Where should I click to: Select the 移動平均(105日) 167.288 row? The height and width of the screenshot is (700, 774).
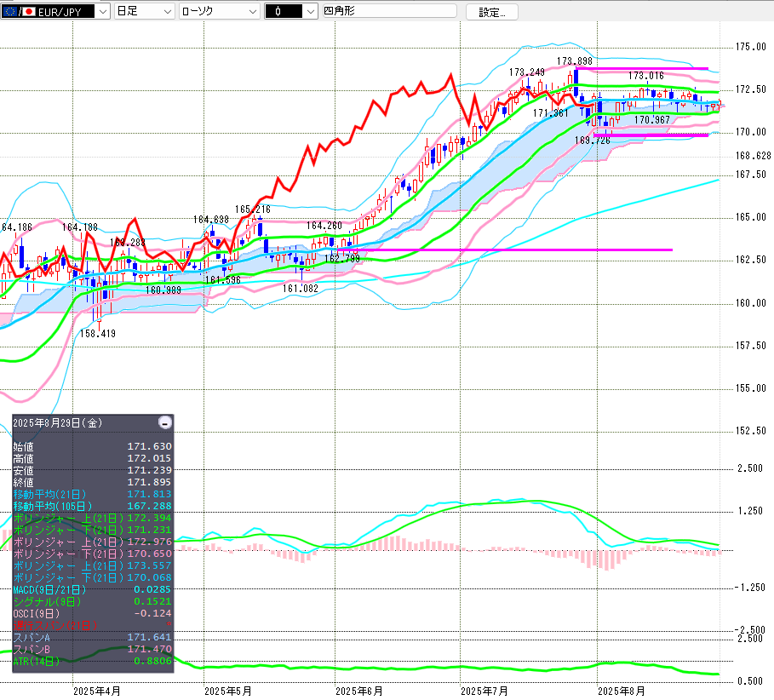(x=93, y=506)
